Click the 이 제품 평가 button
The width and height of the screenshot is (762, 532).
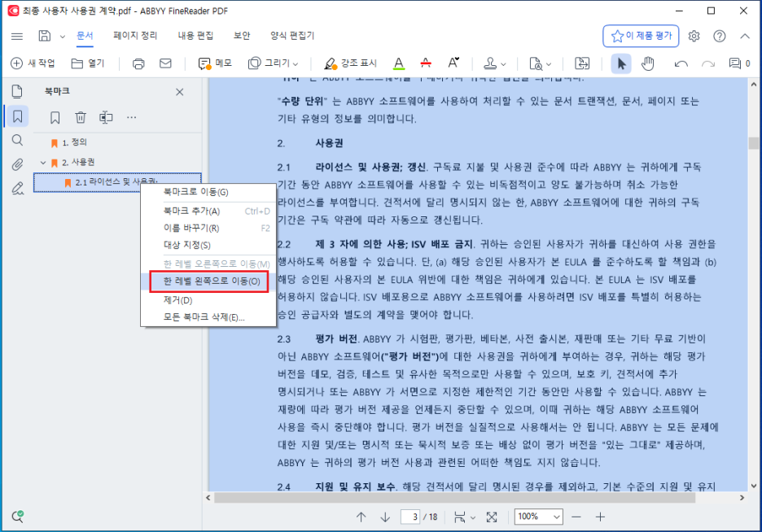pos(641,36)
